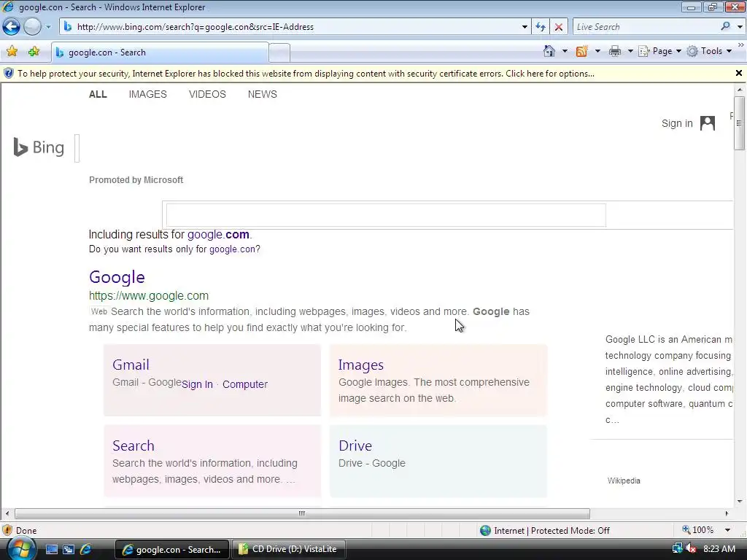Click the muted volume tray icon
Screen dimensions: 747x560
pos(691,549)
